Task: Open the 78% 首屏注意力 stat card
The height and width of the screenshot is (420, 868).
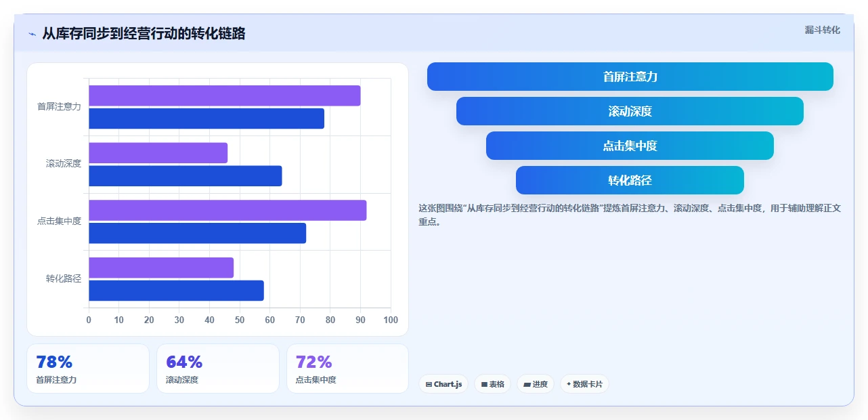Action: pyautogui.click(x=88, y=369)
